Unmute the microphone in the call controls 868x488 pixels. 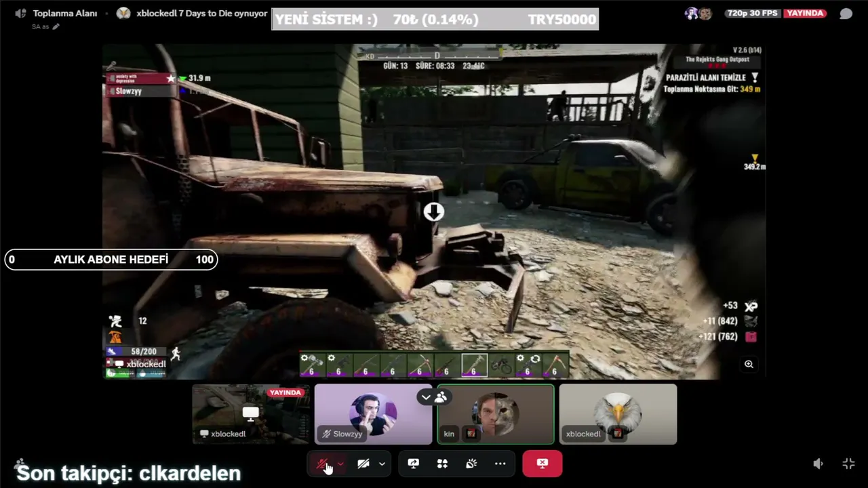(323, 464)
